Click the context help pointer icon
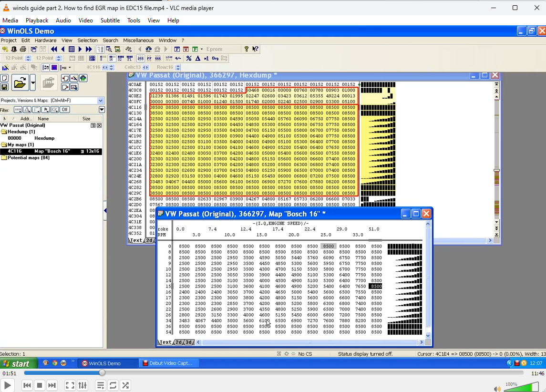This screenshot has width=546, height=392. click(x=255, y=49)
